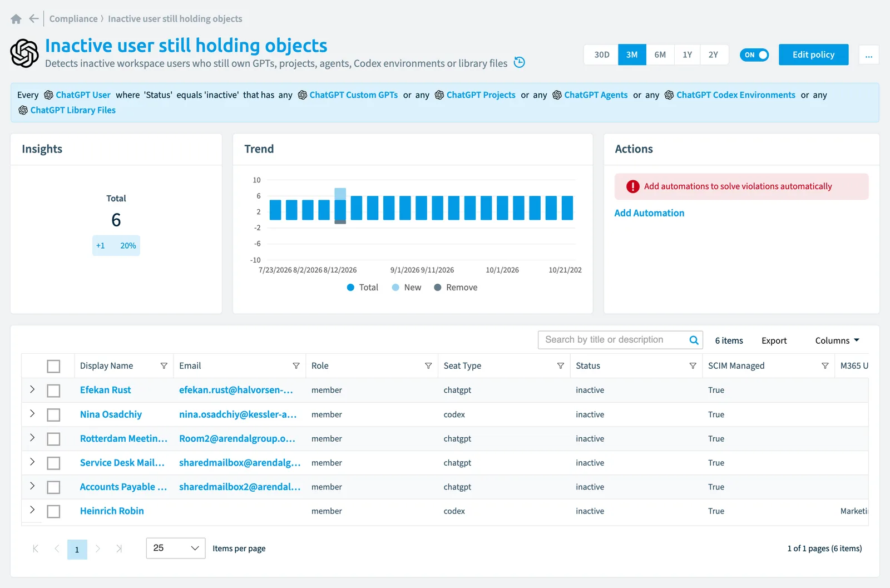Select the 6M time range
Screen dimensions: 890x588
click(x=660, y=55)
